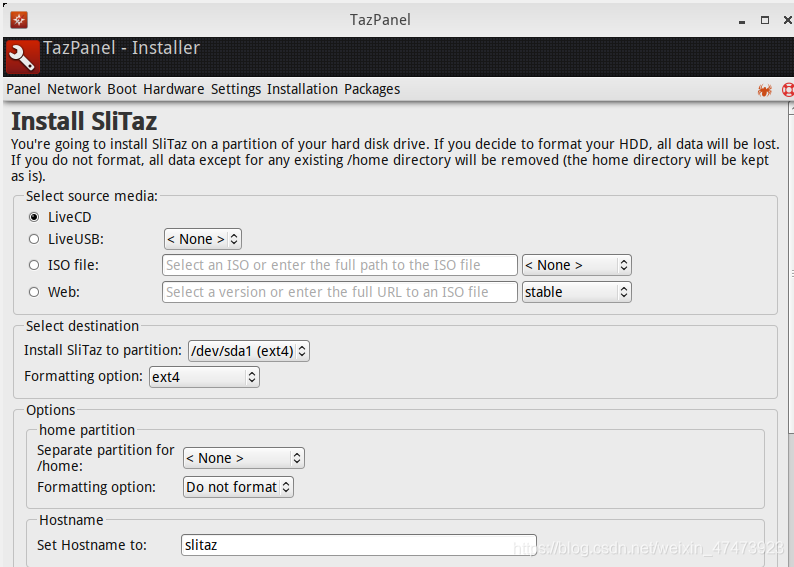The width and height of the screenshot is (794, 567).
Task: Open the LiveUSB device dropdown
Action: pos(203,239)
